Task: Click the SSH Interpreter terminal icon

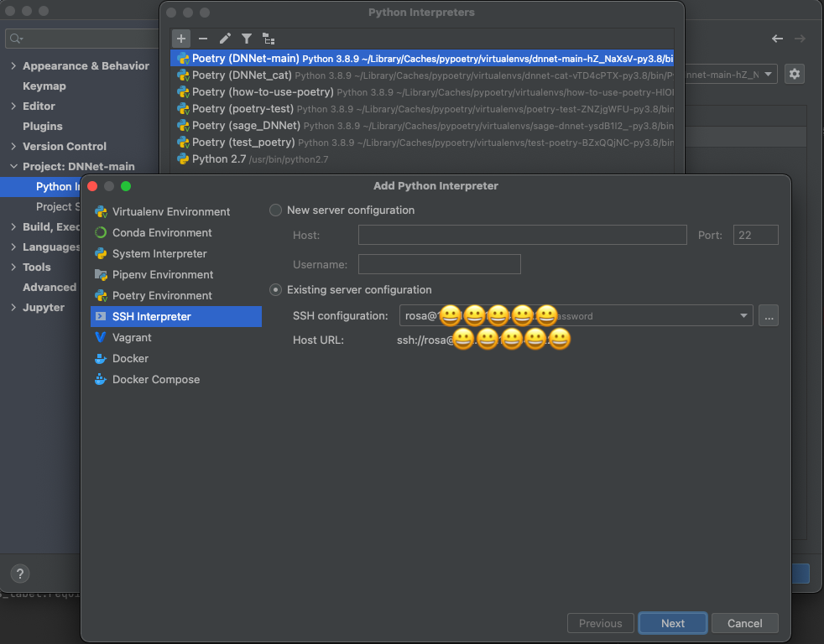Action: pos(101,317)
